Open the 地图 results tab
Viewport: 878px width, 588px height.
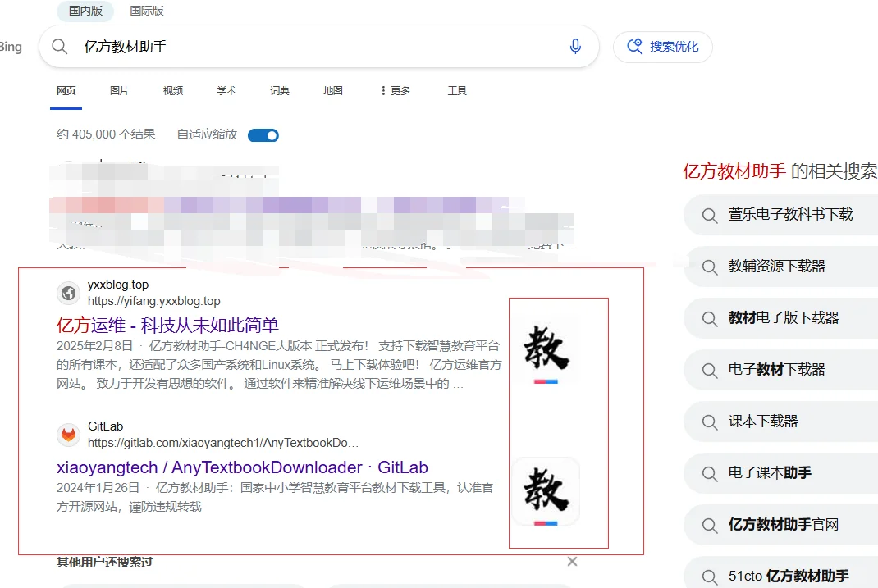(333, 91)
